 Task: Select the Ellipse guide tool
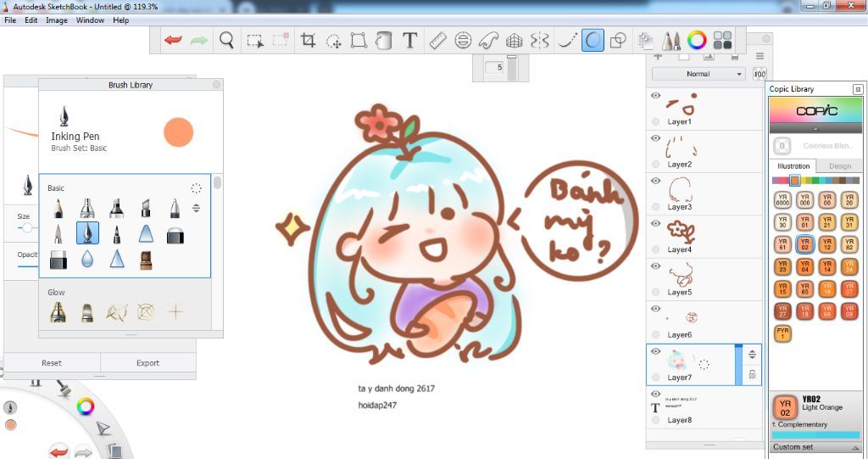pyautogui.click(x=464, y=40)
